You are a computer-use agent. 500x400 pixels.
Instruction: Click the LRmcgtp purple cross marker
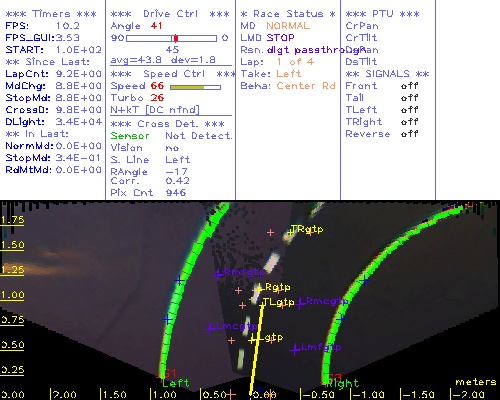[x=300, y=303]
